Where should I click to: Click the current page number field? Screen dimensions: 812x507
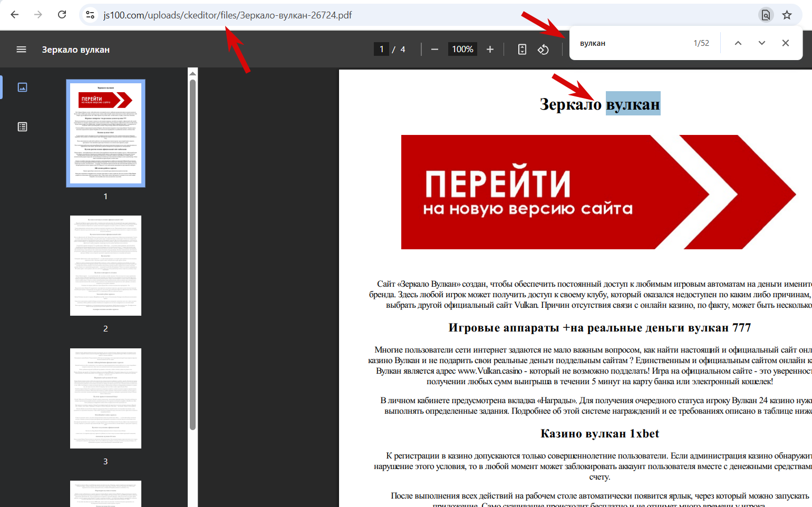click(381, 49)
